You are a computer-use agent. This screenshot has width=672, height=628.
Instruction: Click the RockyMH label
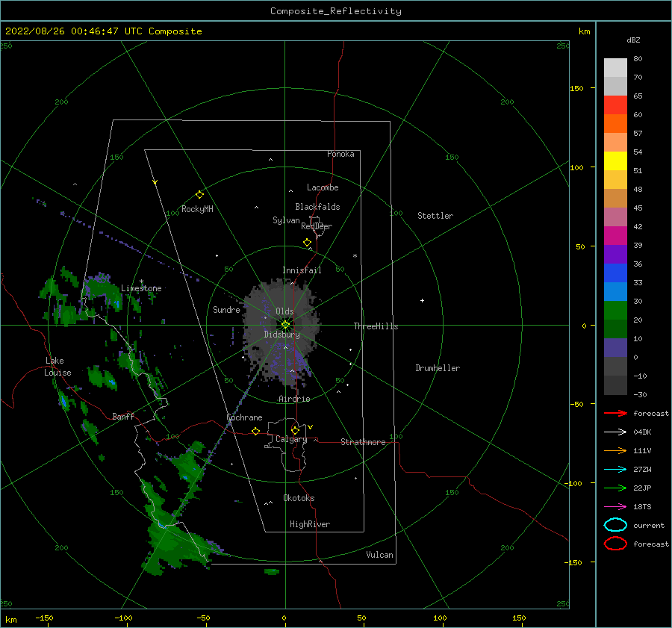[197, 209]
